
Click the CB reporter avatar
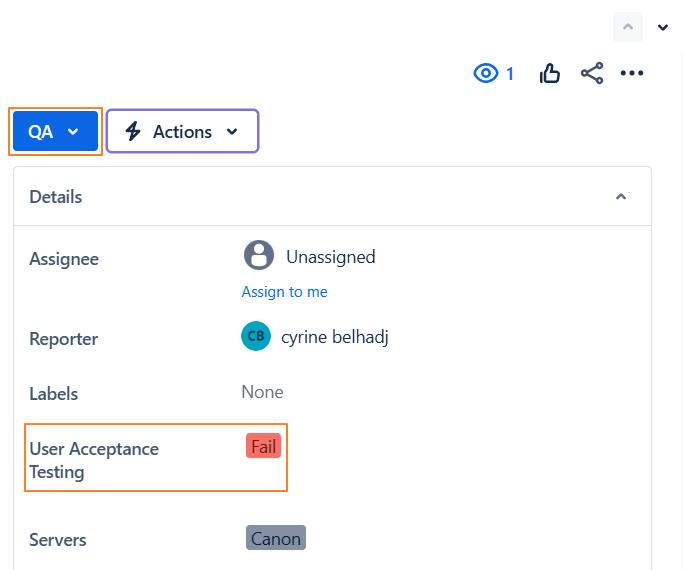click(x=256, y=336)
